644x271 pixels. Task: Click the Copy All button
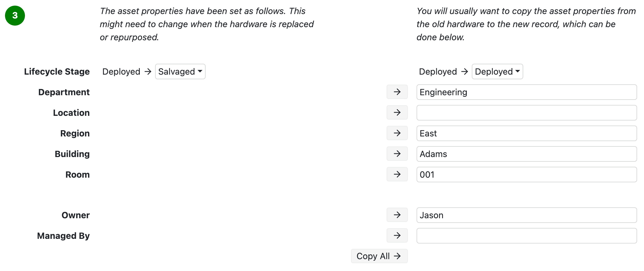pyautogui.click(x=379, y=256)
